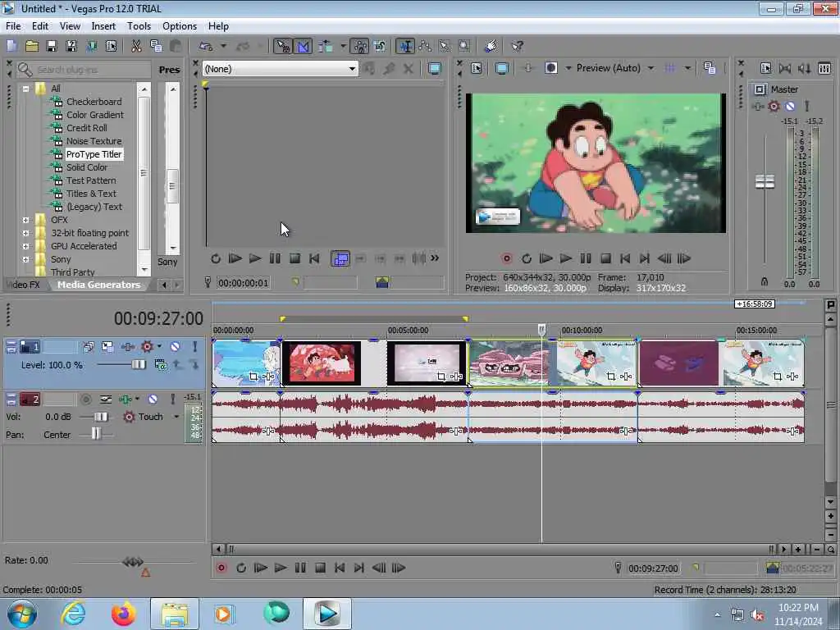Open the overlays grid dropdown arrow
Screen dimensions: 840x630
687,68
